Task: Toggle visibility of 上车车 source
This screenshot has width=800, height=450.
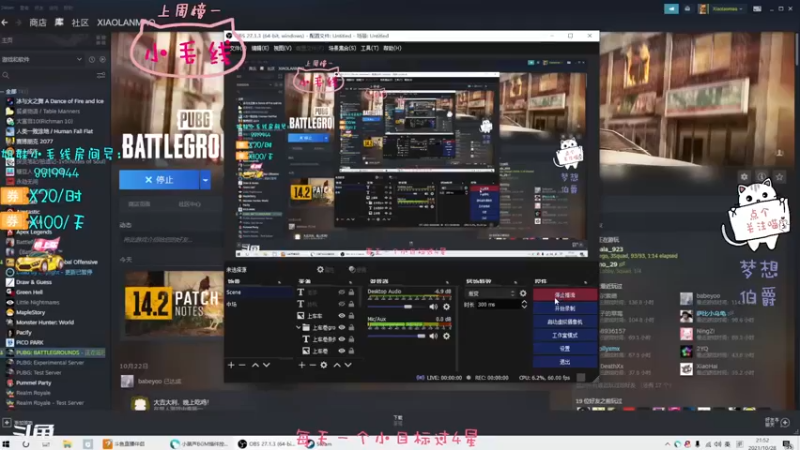Action: coord(341,316)
